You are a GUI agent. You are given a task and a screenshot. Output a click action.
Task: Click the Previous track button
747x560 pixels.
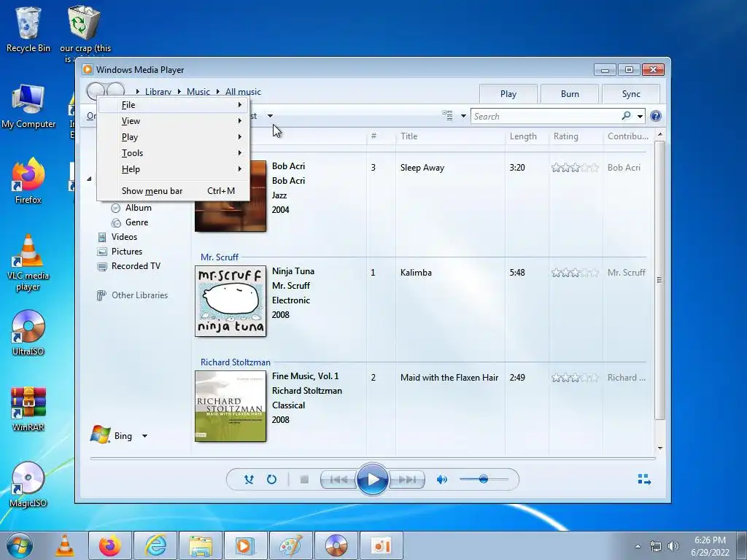pyautogui.click(x=338, y=480)
